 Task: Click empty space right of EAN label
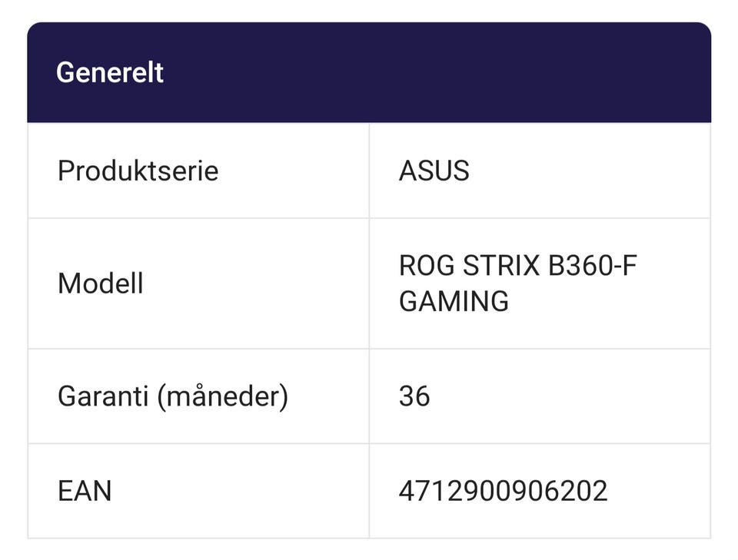pos(246,490)
